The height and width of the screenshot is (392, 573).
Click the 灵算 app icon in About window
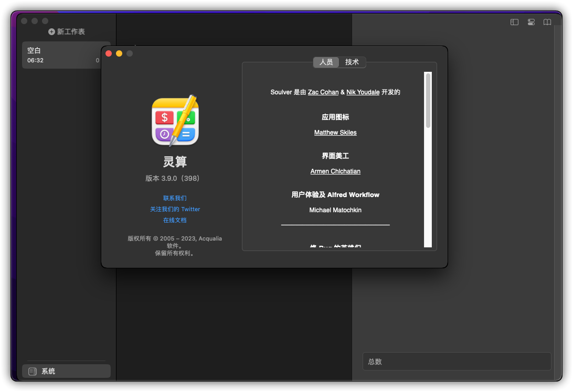pos(175,121)
